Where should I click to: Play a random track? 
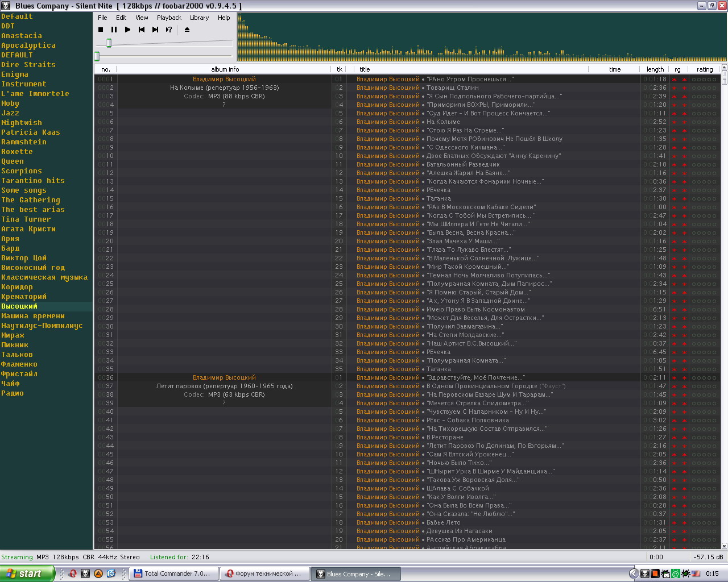[x=169, y=30]
